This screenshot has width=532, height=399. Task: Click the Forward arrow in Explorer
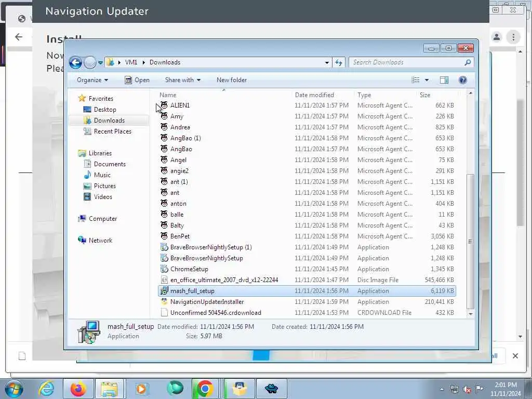point(90,63)
